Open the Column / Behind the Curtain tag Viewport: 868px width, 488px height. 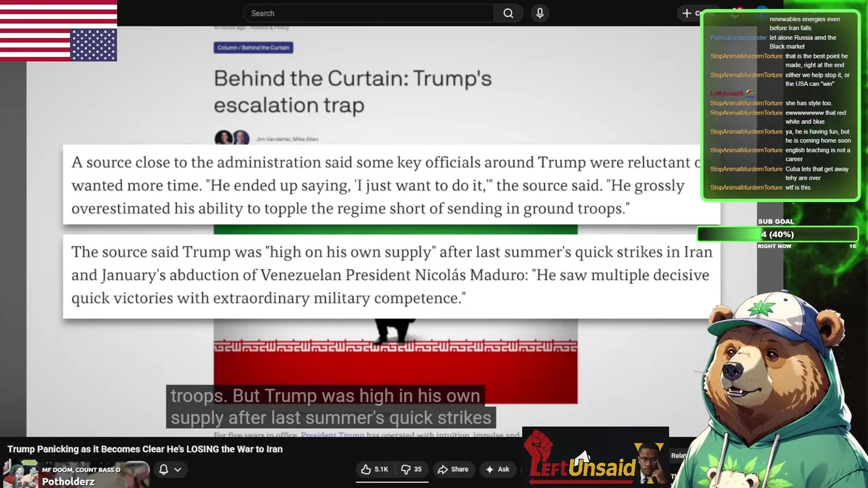[x=253, y=47]
